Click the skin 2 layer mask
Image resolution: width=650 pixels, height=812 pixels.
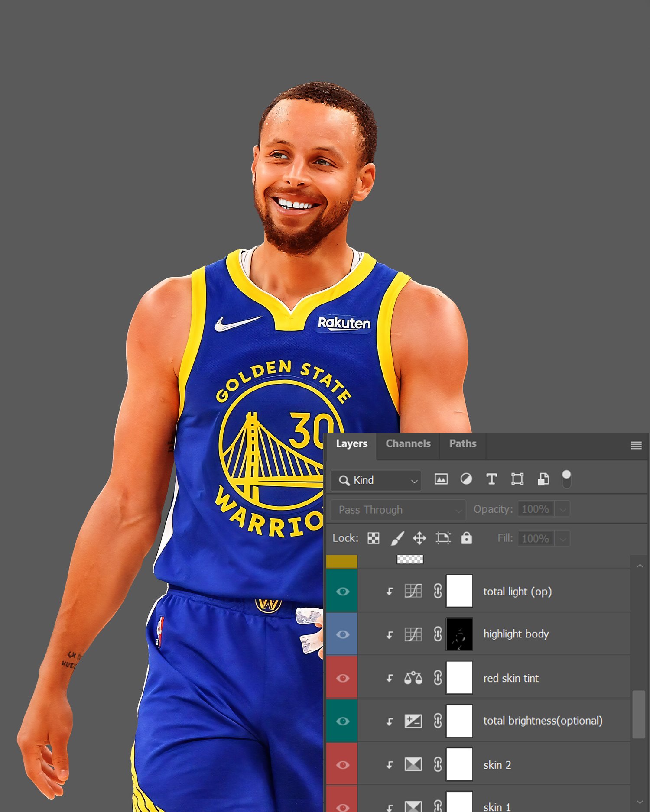459,764
